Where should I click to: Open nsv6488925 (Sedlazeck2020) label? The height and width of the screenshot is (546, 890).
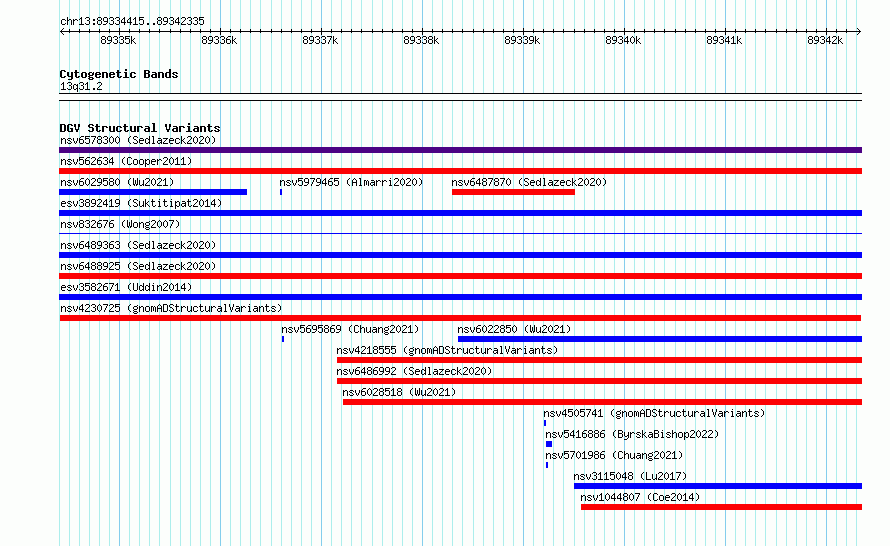tap(138, 266)
